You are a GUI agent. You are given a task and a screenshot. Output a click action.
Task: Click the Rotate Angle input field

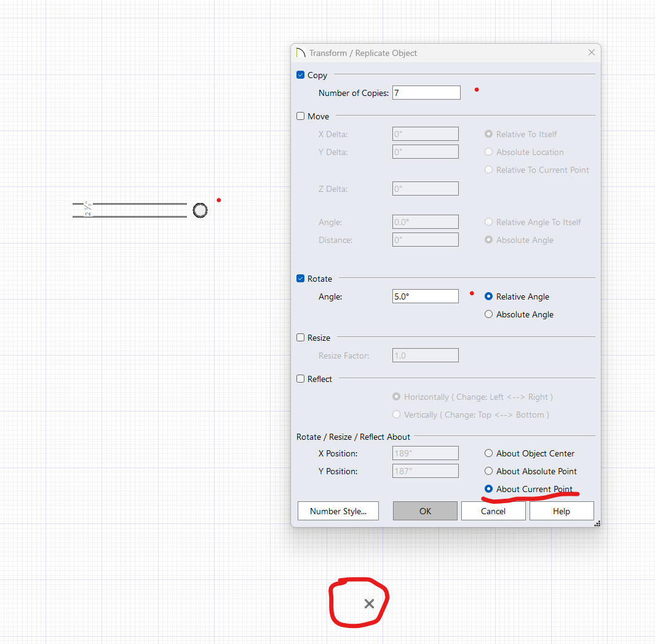click(425, 296)
